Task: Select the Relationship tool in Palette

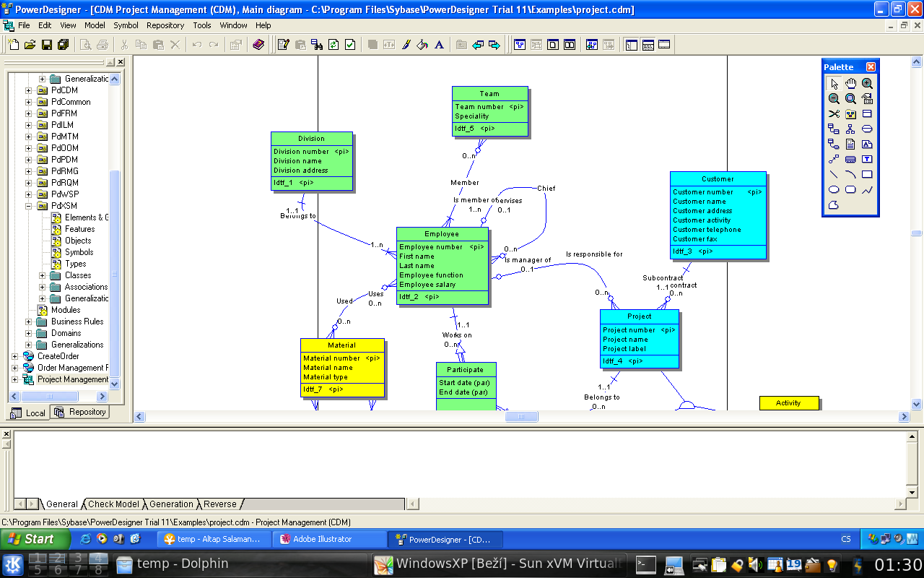Action: (834, 129)
